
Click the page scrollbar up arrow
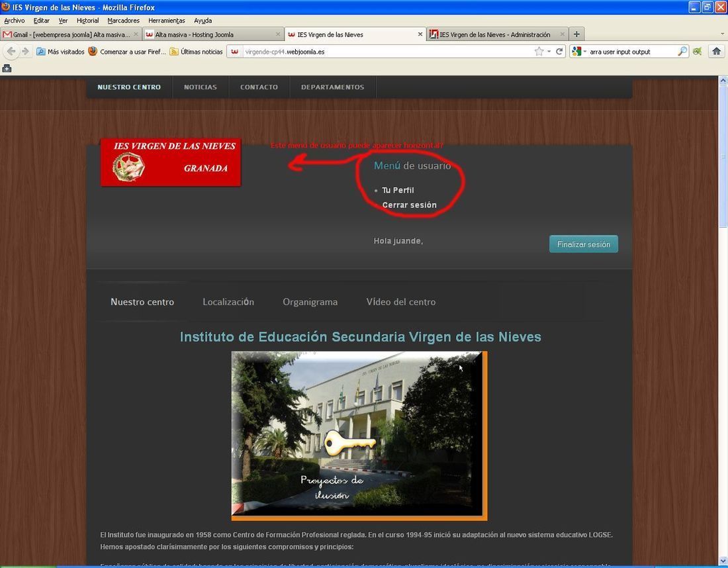(723, 80)
